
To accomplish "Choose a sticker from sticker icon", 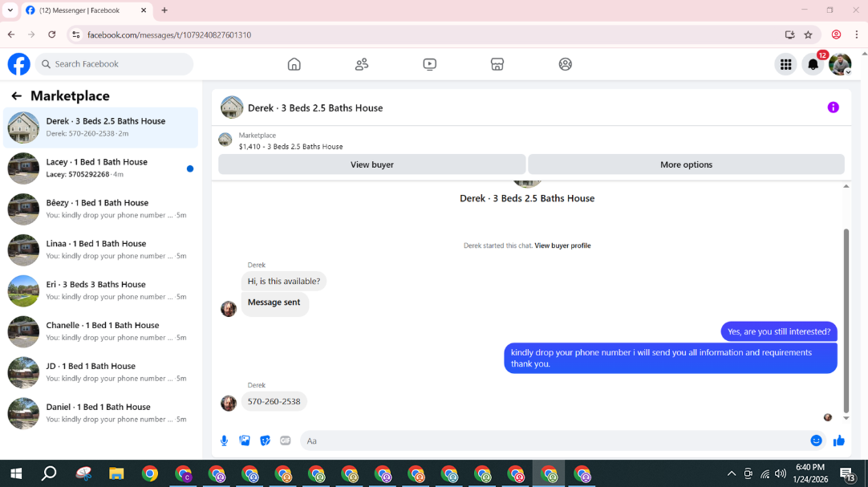I will (x=266, y=440).
